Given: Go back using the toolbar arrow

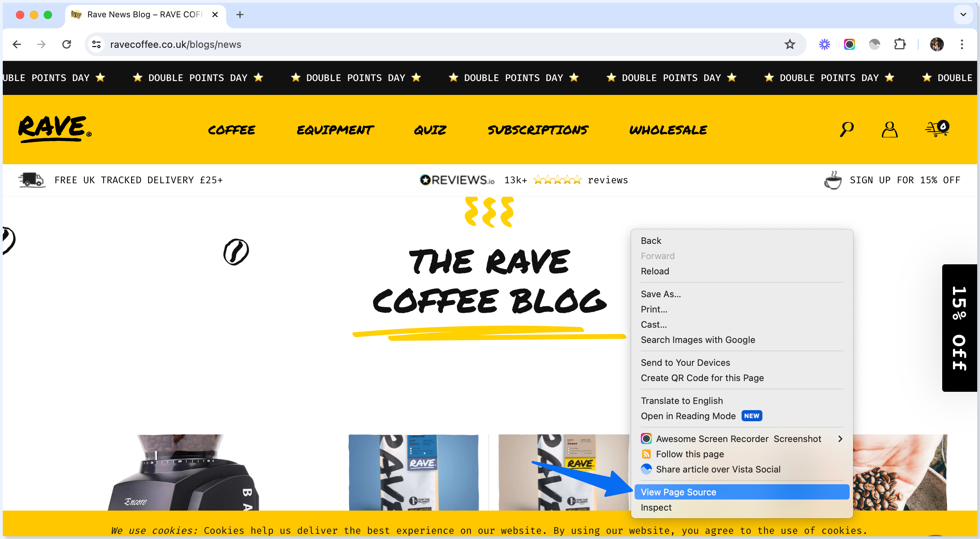Looking at the screenshot, I should coord(17,44).
